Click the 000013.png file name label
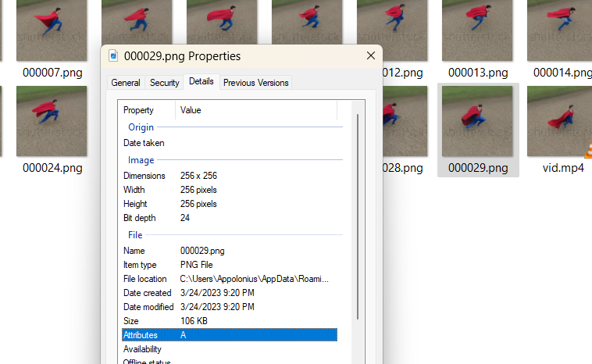Screen dimensions: 592x364 tap(478, 73)
